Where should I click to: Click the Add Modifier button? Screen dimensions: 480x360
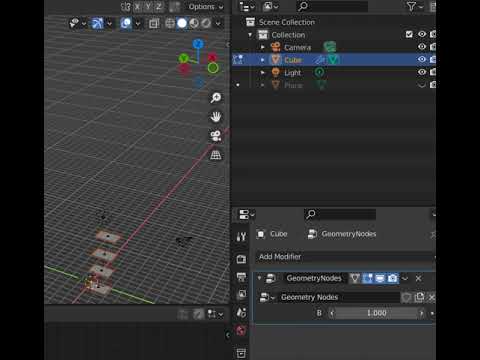point(346,257)
